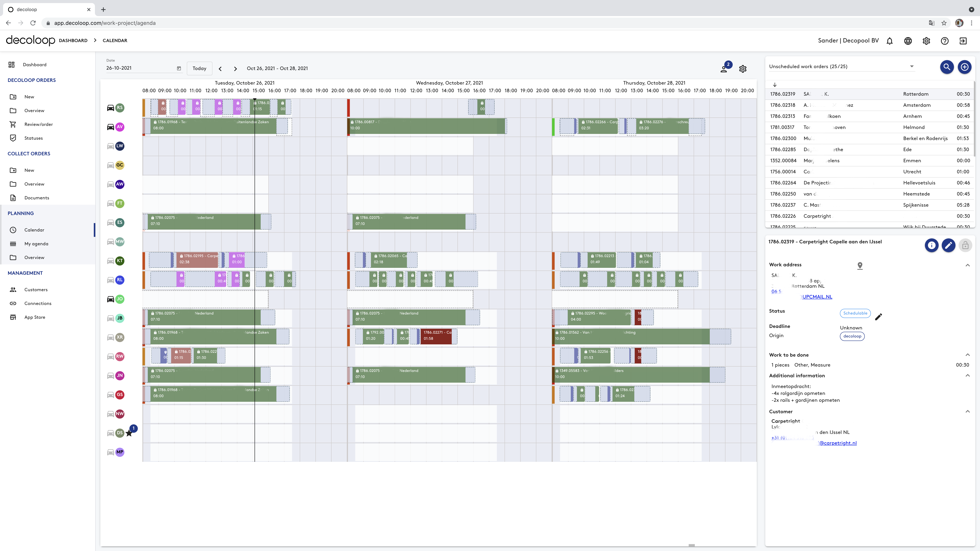This screenshot has height=551, width=980.
Task: Search unscheduled work orders
Action: coord(947,67)
